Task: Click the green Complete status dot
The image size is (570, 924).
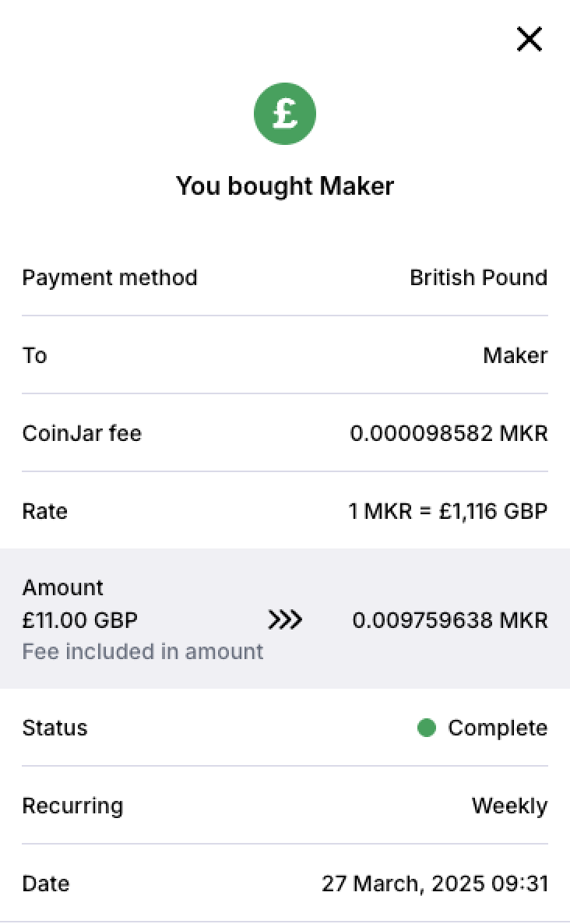Action: pyautogui.click(x=426, y=728)
